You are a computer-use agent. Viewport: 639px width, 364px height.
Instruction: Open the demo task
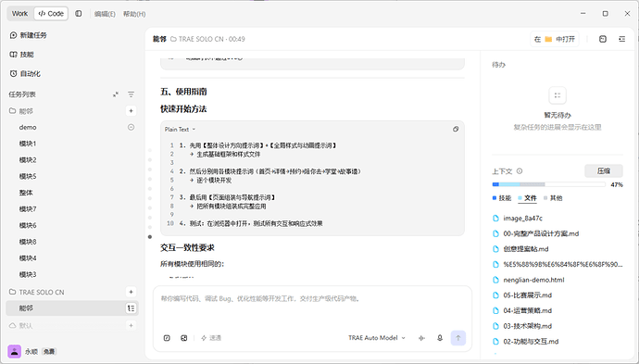pos(28,127)
